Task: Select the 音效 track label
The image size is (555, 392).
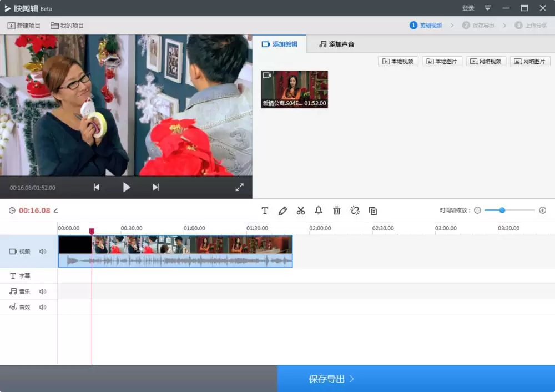Action: click(20, 307)
